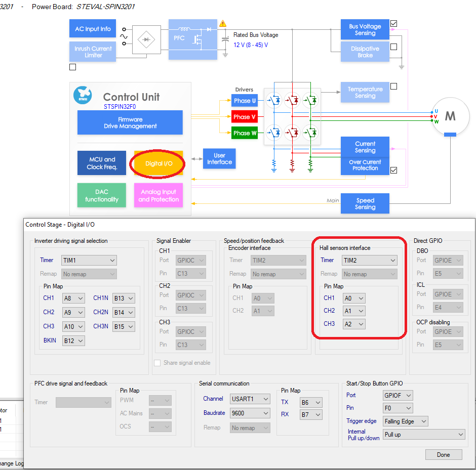Open the CH3N pin B15 dropdown
The height and width of the screenshot is (470, 476).
point(124,327)
